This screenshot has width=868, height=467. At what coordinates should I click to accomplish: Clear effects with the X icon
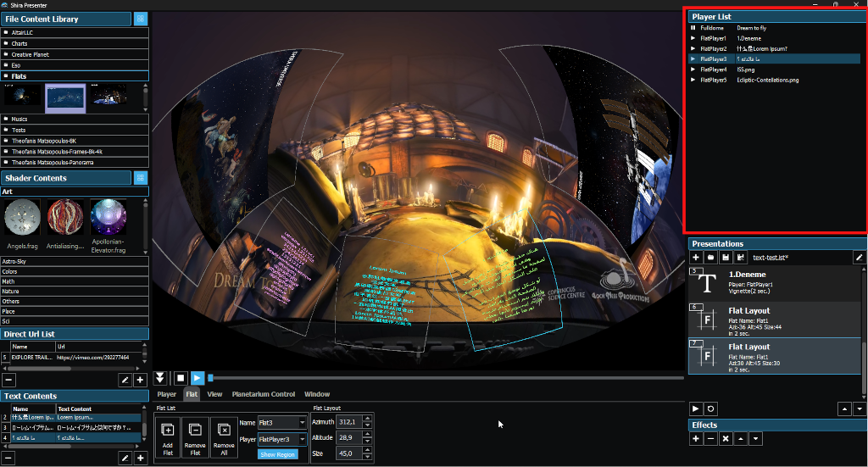click(x=726, y=439)
